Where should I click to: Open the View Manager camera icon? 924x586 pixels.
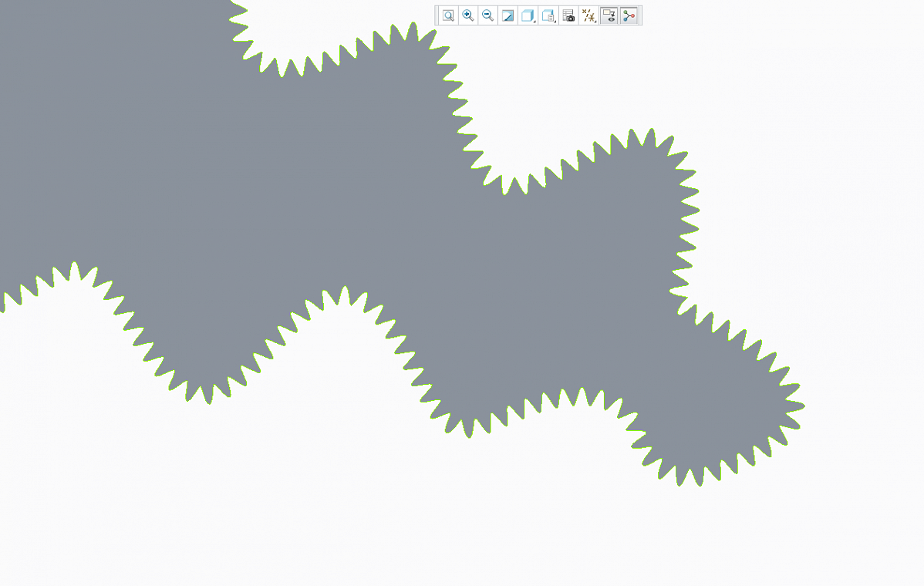coord(568,16)
